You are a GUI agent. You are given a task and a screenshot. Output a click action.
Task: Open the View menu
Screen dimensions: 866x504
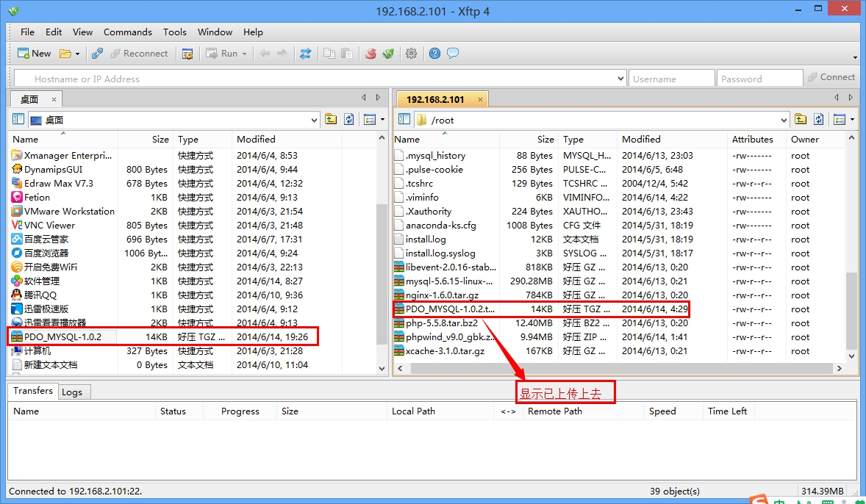[x=82, y=32]
